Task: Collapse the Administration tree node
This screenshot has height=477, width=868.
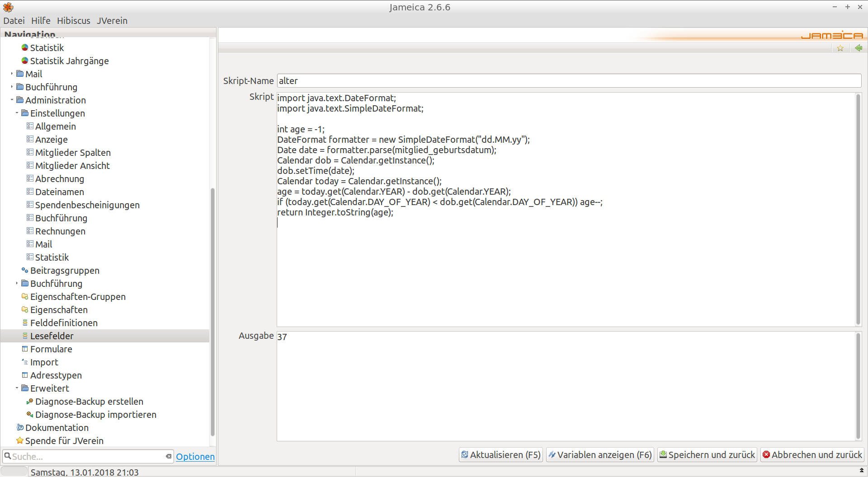Action: click(12, 100)
